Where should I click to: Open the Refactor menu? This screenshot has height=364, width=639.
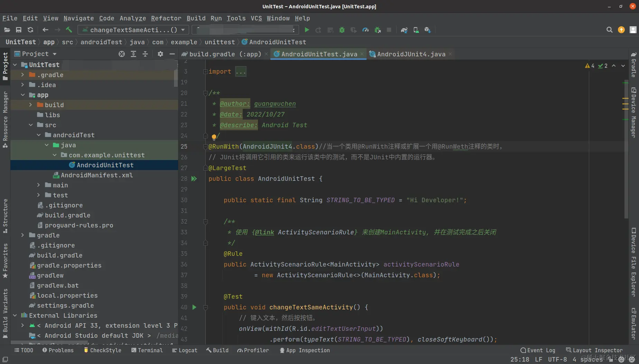point(166,18)
